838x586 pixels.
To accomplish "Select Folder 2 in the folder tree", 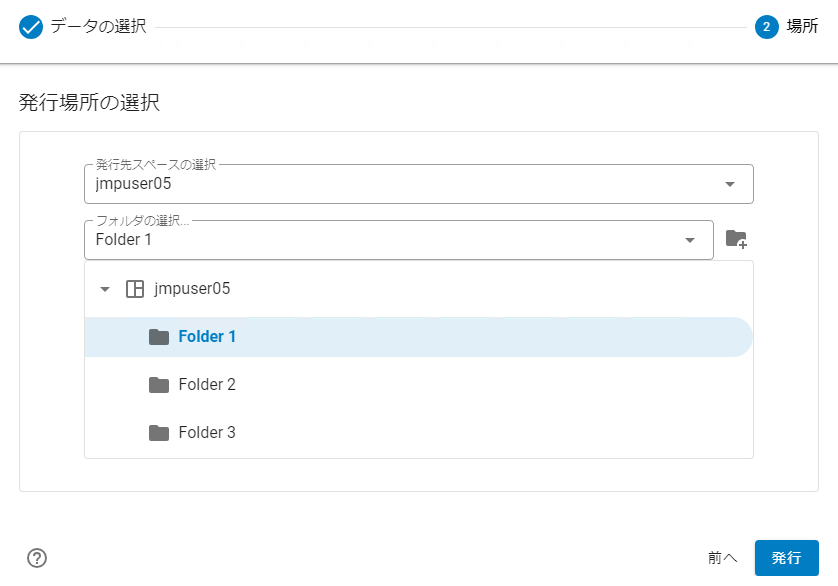I will click(x=207, y=385).
